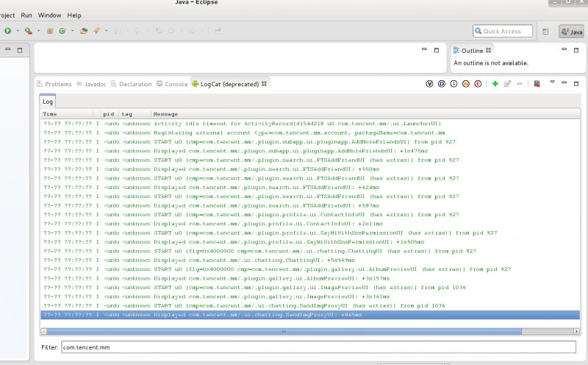This screenshot has width=588, height=365.
Task: Select the 'Displayed ...ContactInfoUI' log row
Action: tap(310, 224)
